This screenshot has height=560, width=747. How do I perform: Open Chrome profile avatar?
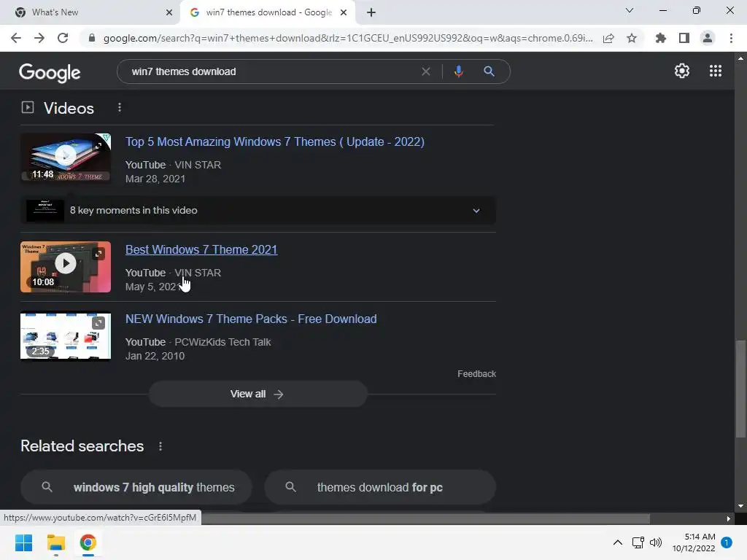pyautogui.click(x=708, y=38)
